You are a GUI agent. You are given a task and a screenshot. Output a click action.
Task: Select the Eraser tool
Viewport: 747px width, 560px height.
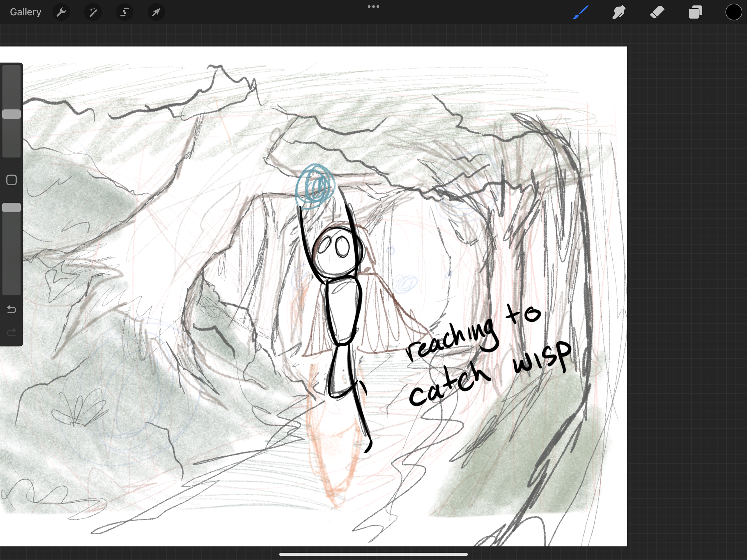[657, 13]
